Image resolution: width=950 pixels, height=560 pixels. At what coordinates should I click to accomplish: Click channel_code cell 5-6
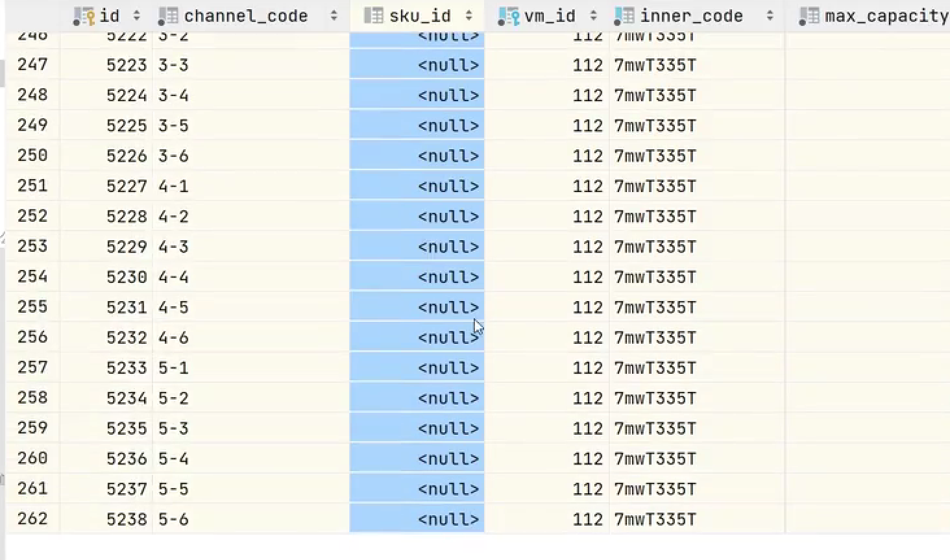coord(251,519)
